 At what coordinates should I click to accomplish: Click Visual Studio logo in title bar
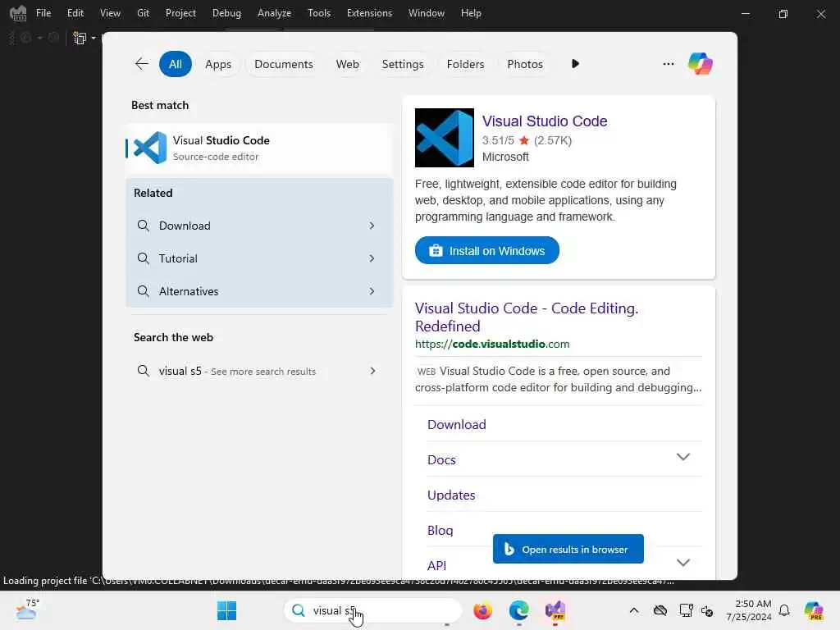coord(18,13)
